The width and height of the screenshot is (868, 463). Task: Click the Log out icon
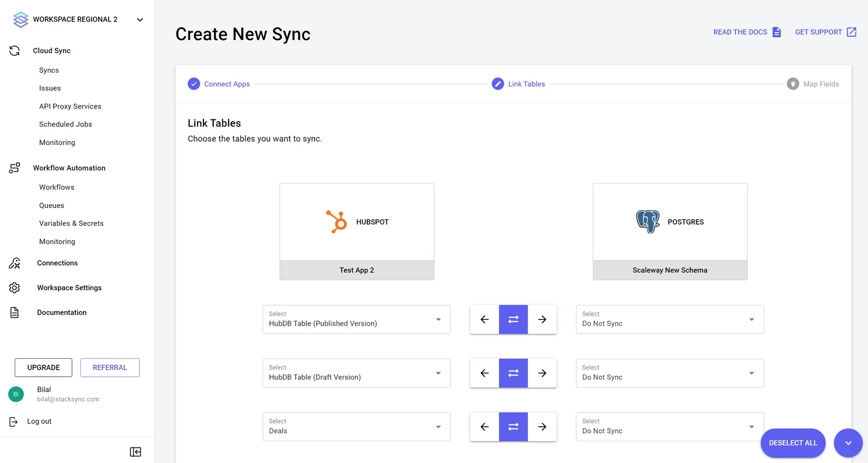tap(14, 422)
